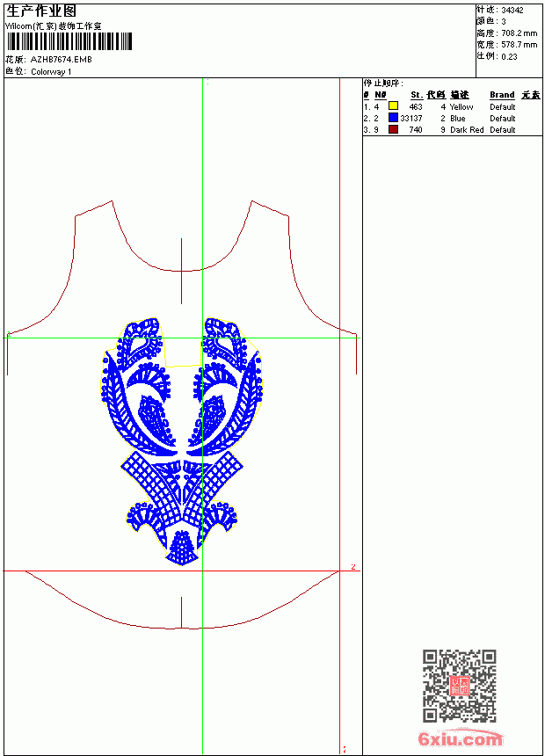Click the St. column header
This screenshot has width=545, height=756.
tap(417, 95)
